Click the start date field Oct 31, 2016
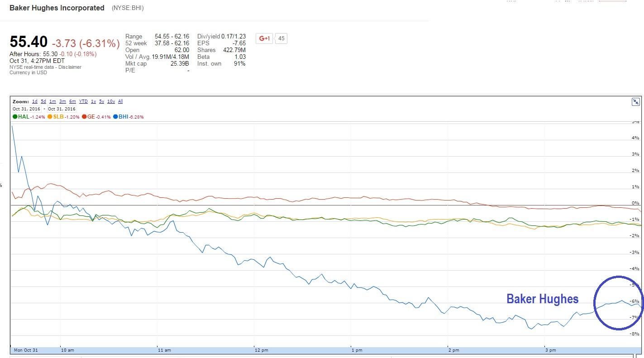 pyautogui.click(x=26, y=109)
